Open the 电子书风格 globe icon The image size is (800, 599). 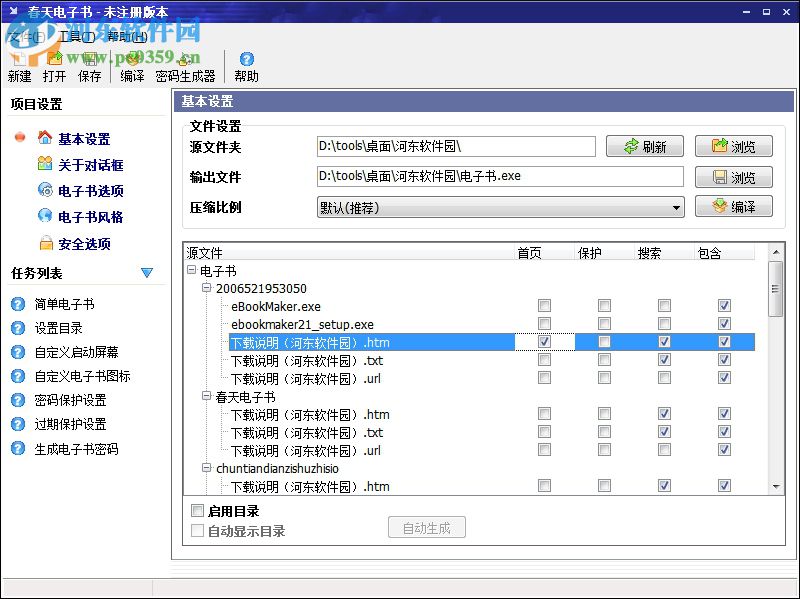click(45, 216)
